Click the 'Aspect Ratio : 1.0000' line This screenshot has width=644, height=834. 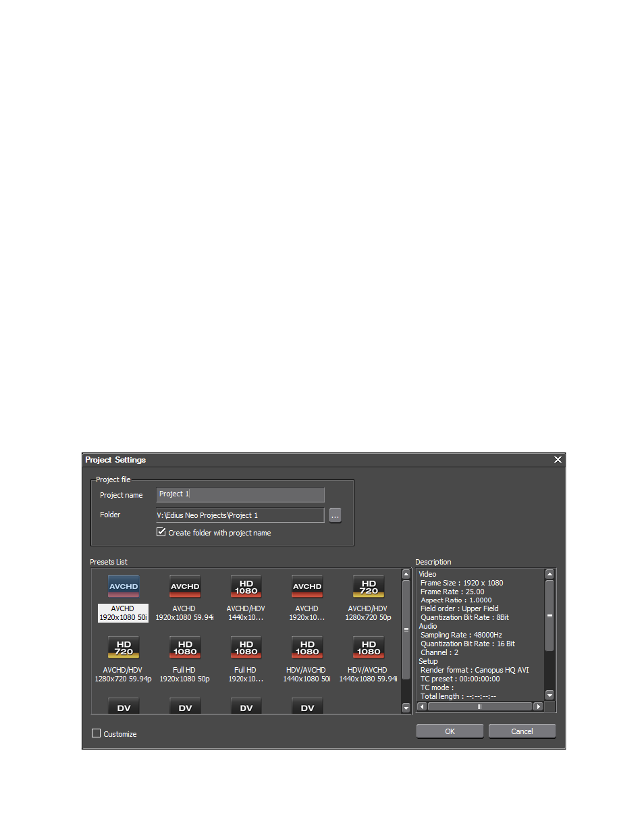pos(456,600)
